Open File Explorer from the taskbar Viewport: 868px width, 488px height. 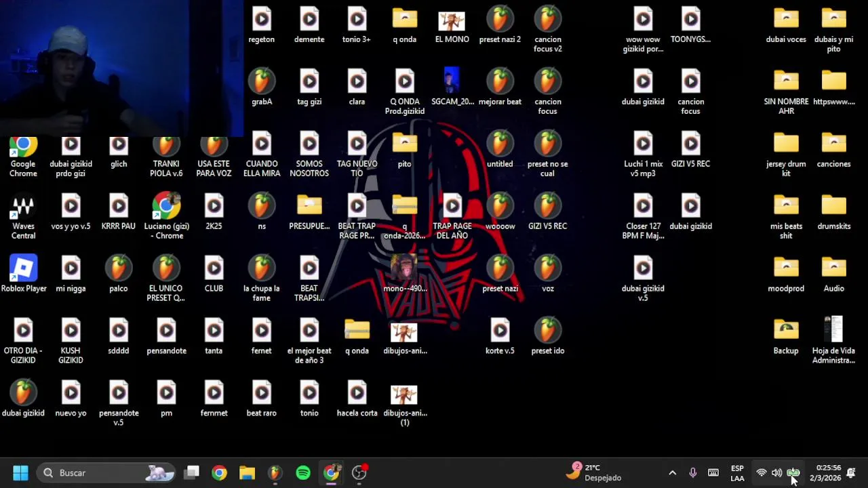[x=247, y=472]
